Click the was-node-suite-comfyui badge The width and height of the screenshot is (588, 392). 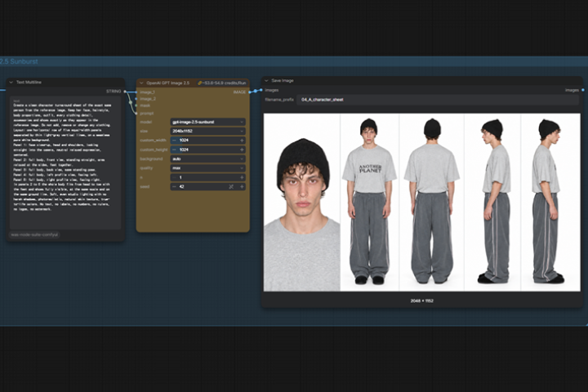(x=34, y=235)
